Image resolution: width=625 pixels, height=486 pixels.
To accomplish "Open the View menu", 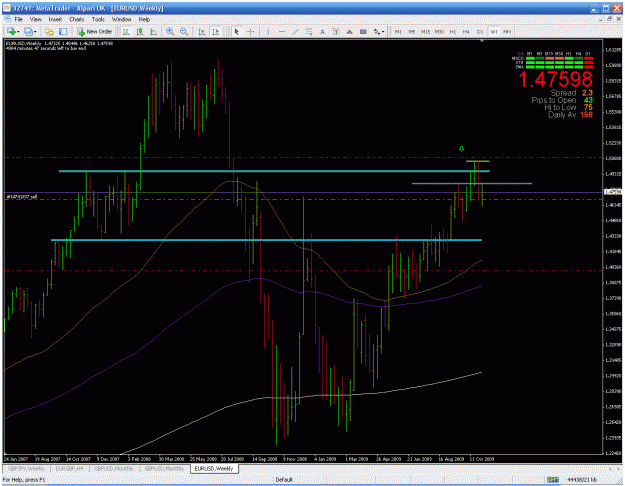I will [x=35, y=19].
